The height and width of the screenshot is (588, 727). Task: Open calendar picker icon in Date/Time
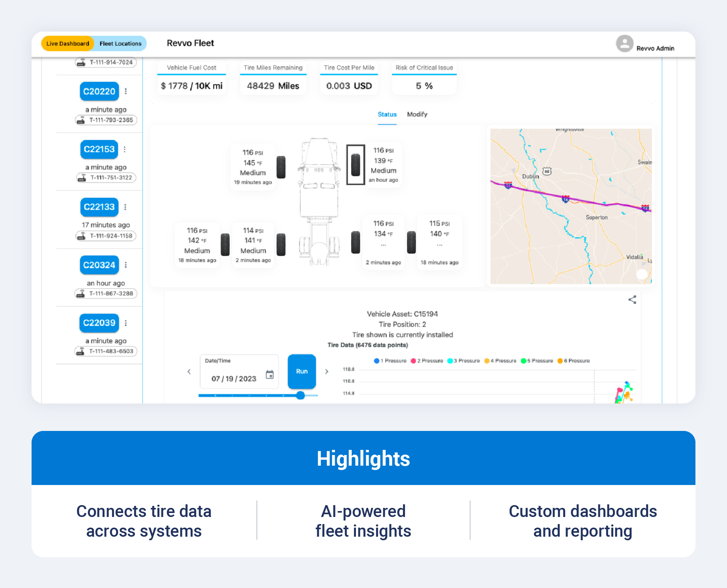pos(270,375)
